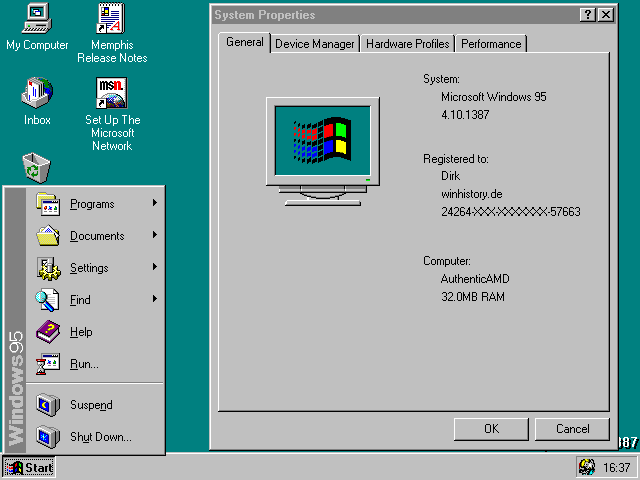
Task: Expand the Documents submenu arrow
Action: [x=155, y=235]
